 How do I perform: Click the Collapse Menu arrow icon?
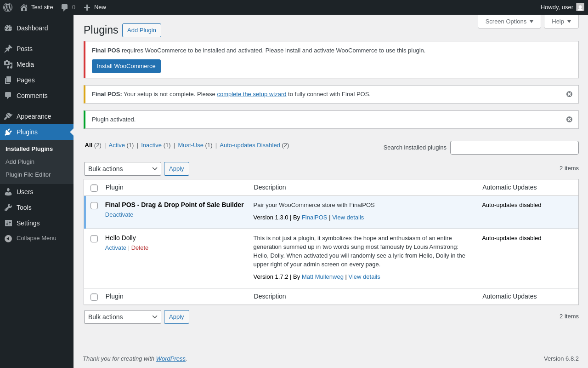8,238
